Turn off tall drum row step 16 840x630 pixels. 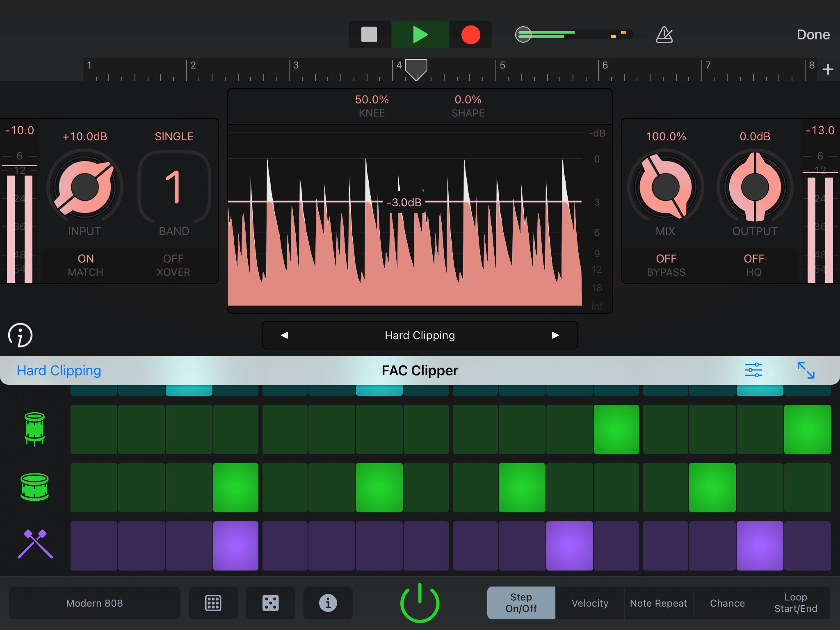807,429
